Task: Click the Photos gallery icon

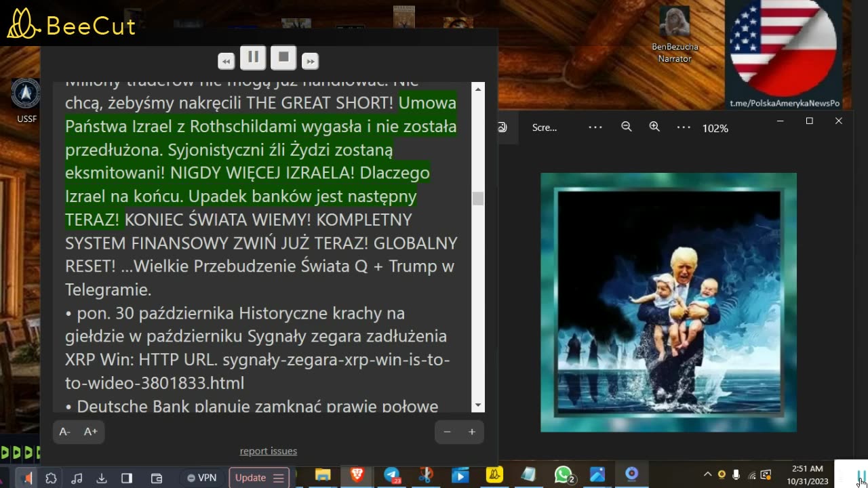Action: pyautogui.click(x=502, y=127)
